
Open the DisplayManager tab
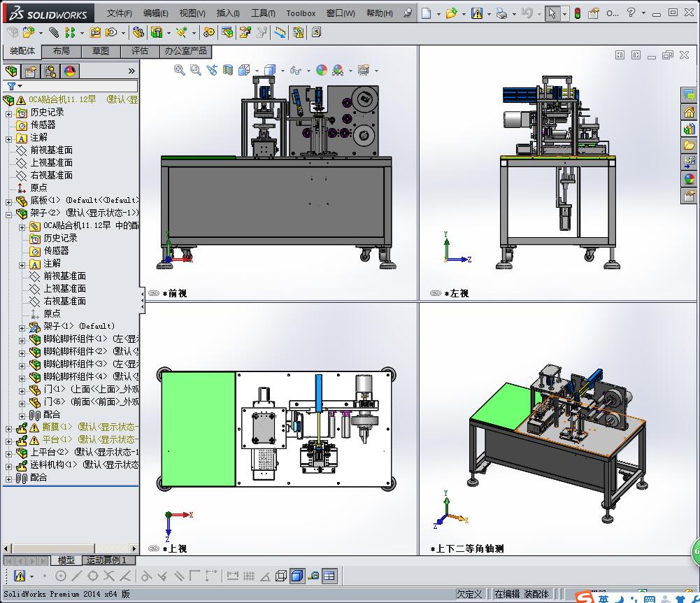pyautogui.click(x=70, y=71)
